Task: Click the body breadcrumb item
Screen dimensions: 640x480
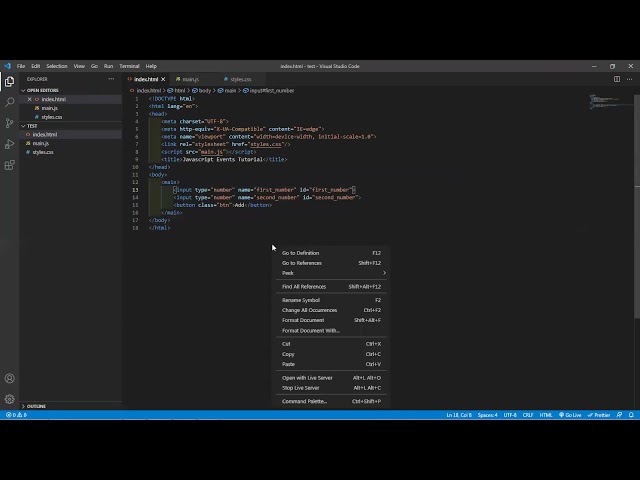Action: tap(202, 91)
